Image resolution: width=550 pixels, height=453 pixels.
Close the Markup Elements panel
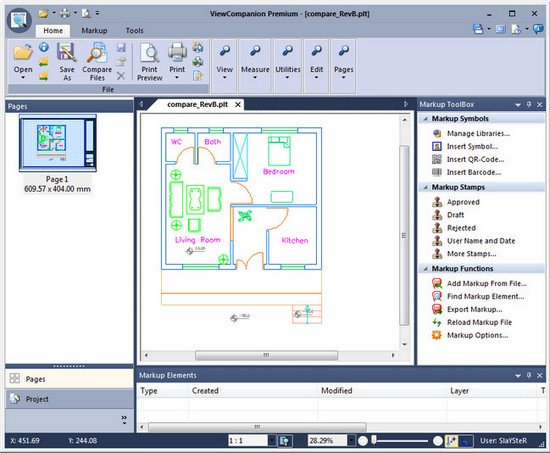coord(540,375)
